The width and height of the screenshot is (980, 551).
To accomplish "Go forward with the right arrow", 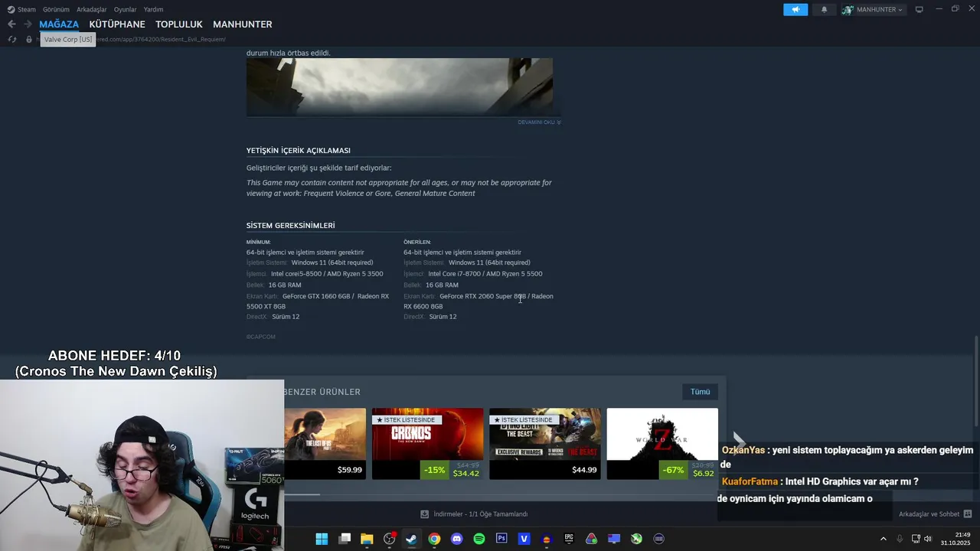I will [28, 24].
